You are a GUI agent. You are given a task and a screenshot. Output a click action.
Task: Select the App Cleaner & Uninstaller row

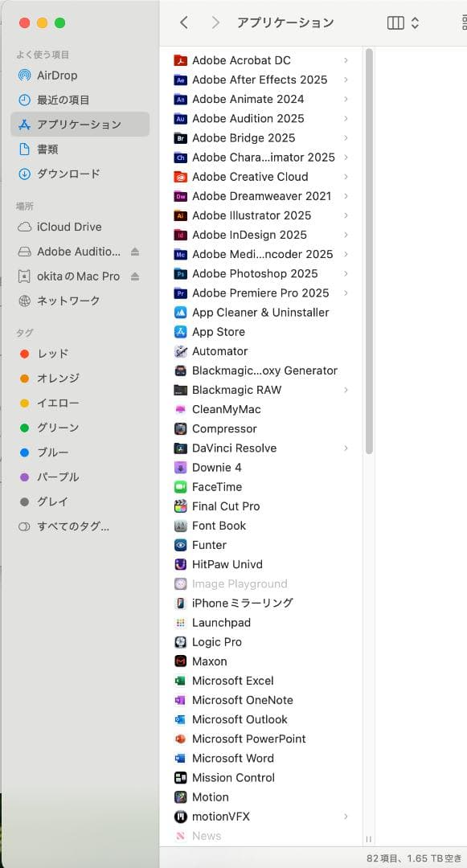point(262,312)
